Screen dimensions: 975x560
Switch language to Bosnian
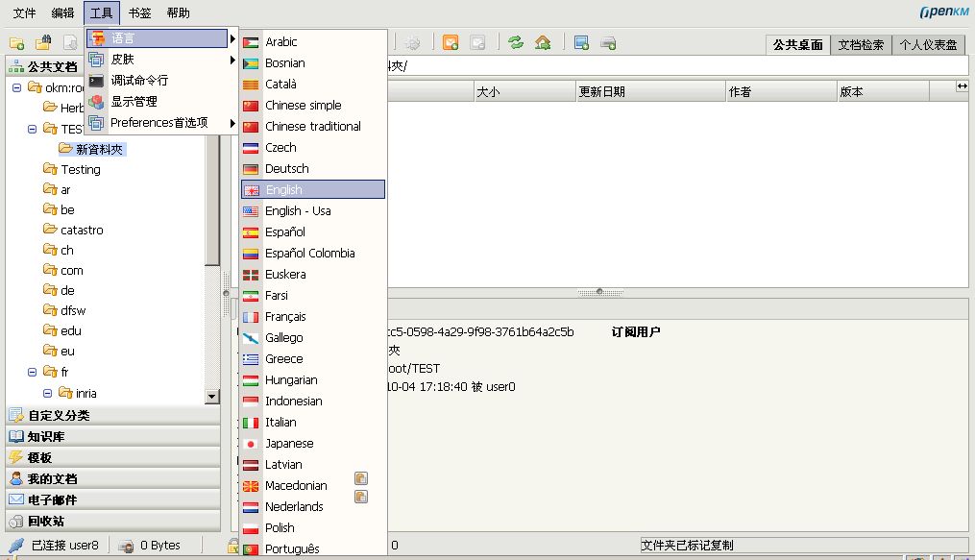coord(313,62)
